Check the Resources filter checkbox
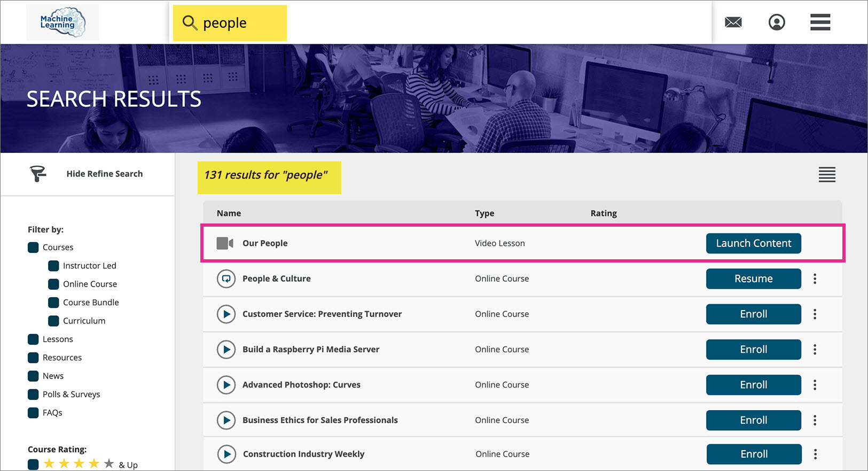The height and width of the screenshot is (471, 868). (33, 358)
